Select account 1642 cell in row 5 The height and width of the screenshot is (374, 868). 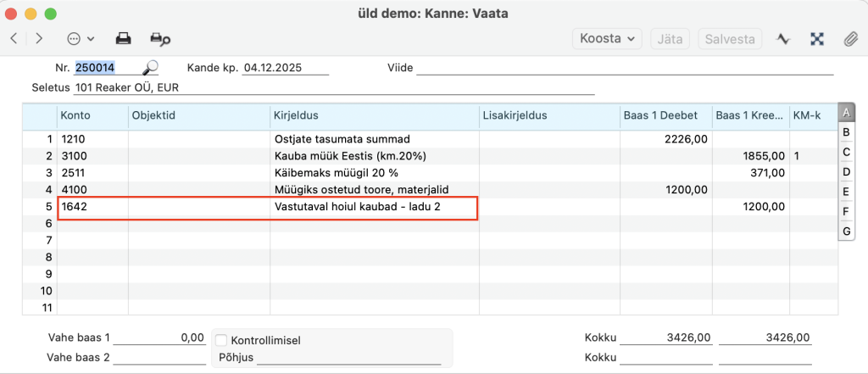(x=92, y=207)
